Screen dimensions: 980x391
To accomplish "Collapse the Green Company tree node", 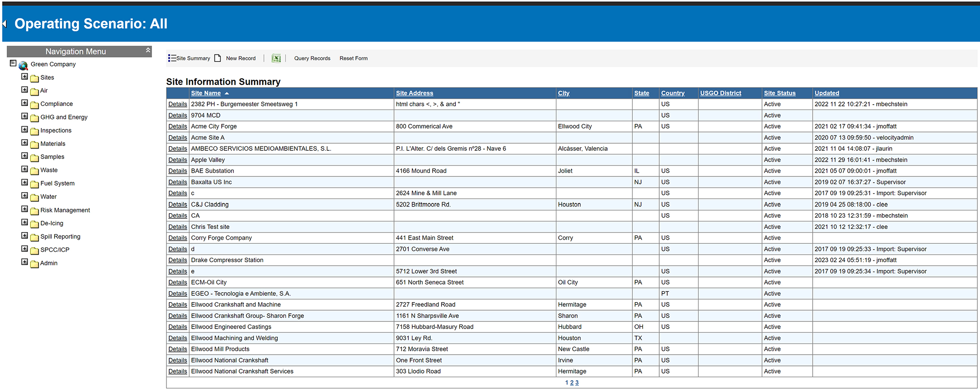I will click(13, 63).
